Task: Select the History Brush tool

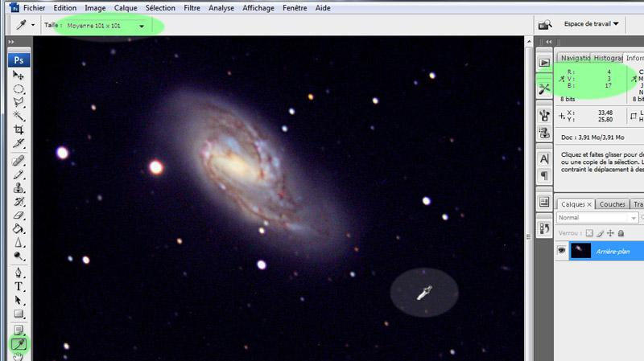Action: coord(18,202)
